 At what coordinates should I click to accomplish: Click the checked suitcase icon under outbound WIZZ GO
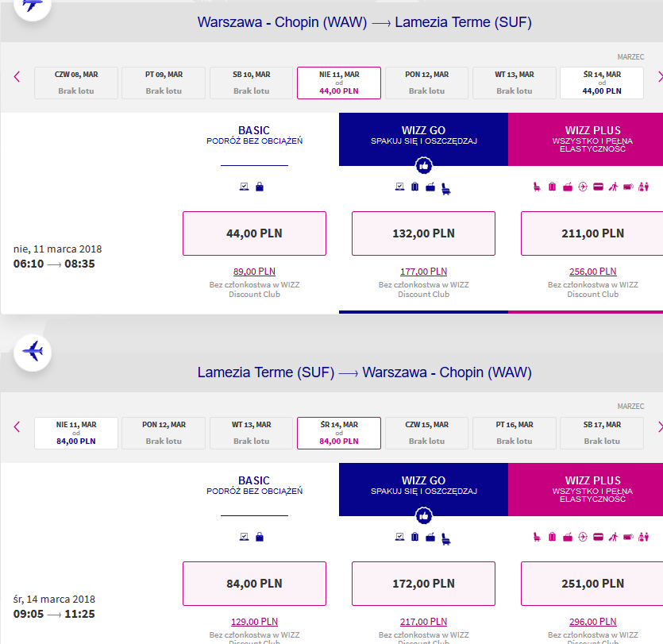[414, 187]
